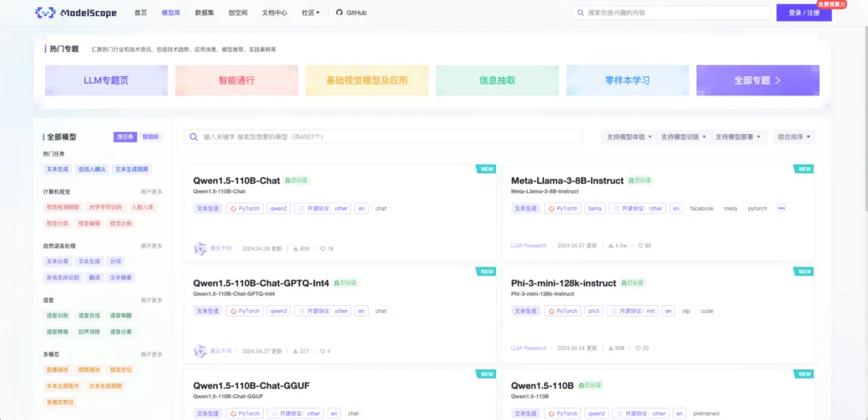
Task: Toggle the 视觉定位 filter tag
Action: 121,369
